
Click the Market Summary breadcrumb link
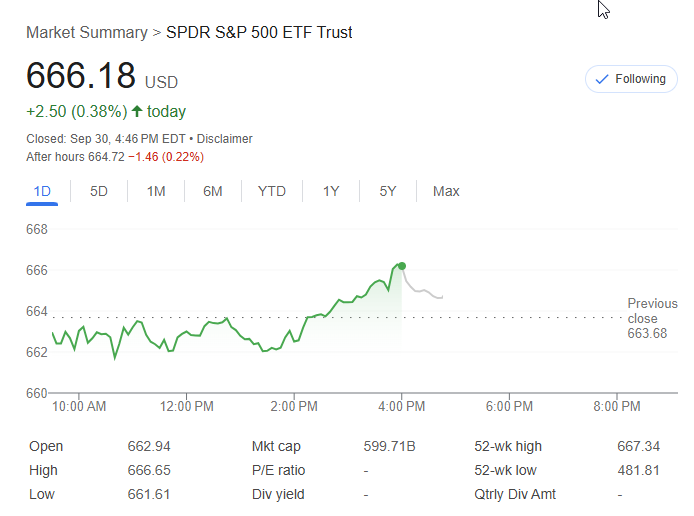pyautogui.click(x=86, y=32)
